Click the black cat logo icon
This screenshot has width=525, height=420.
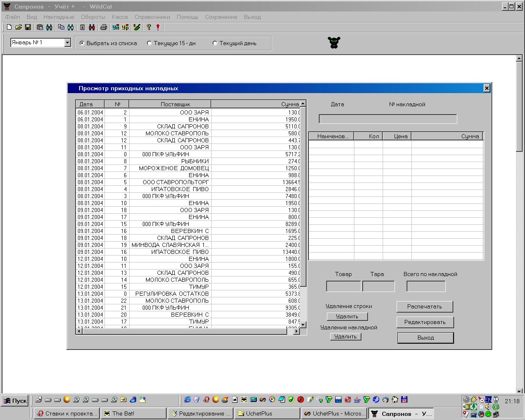pos(334,43)
